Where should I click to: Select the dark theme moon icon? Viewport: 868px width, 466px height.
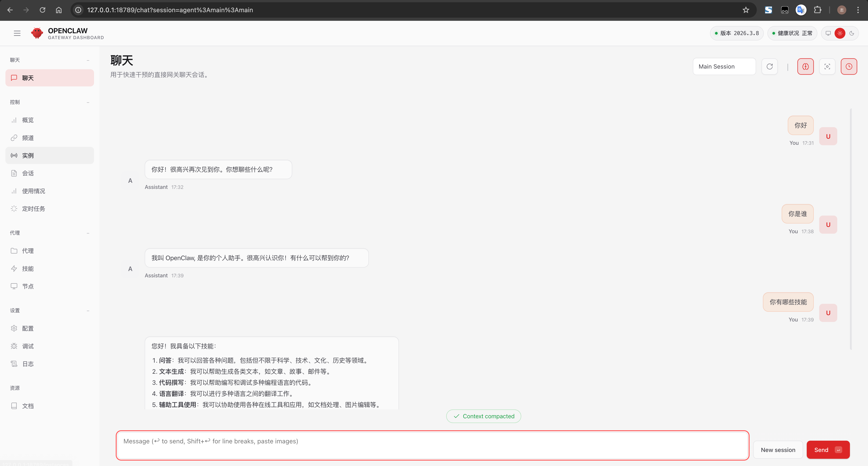851,33
